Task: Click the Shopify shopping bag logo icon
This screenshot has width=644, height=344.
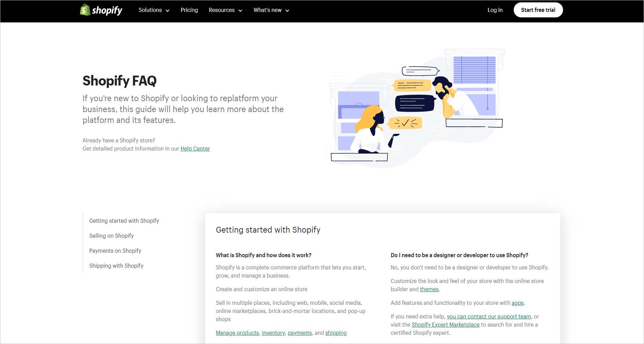Action: [85, 10]
